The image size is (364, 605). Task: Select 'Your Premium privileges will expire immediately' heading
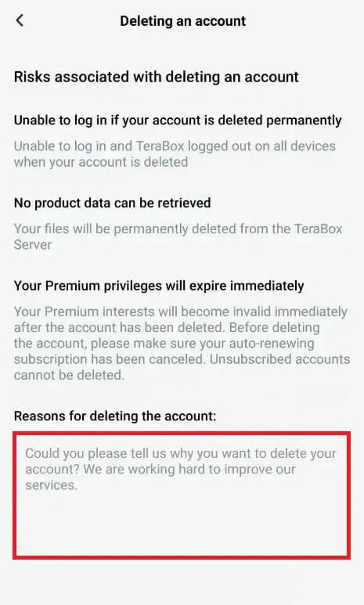point(159,286)
